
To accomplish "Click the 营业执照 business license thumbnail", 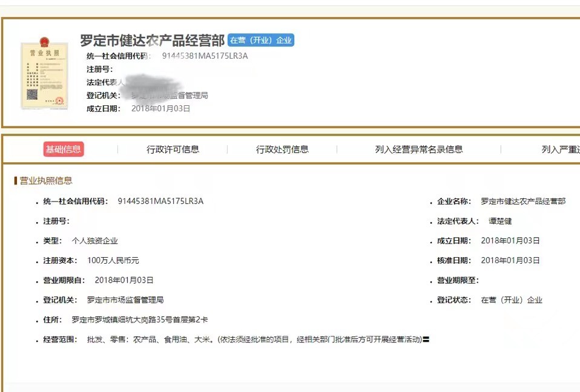I will (44, 75).
